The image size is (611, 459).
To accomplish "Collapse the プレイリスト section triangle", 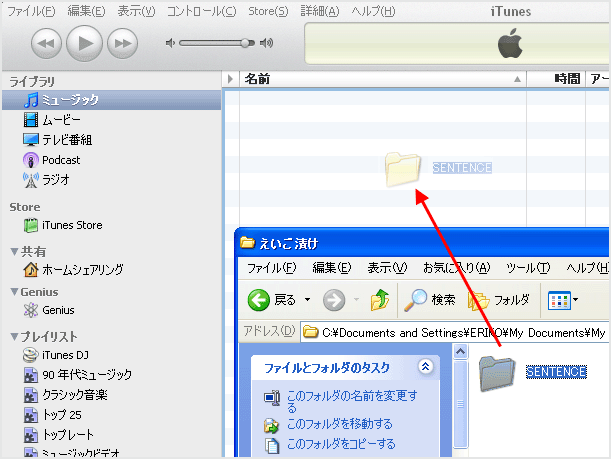I will (14, 337).
